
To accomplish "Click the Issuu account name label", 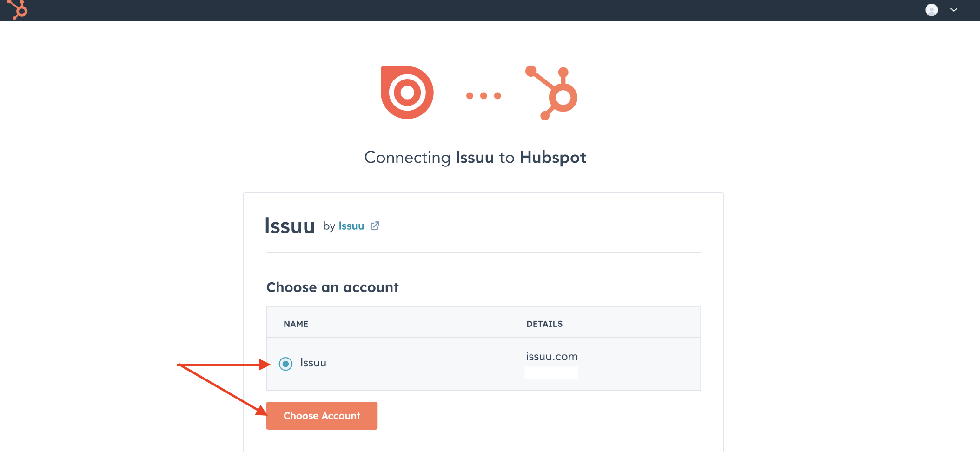I will pyautogui.click(x=313, y=363).
